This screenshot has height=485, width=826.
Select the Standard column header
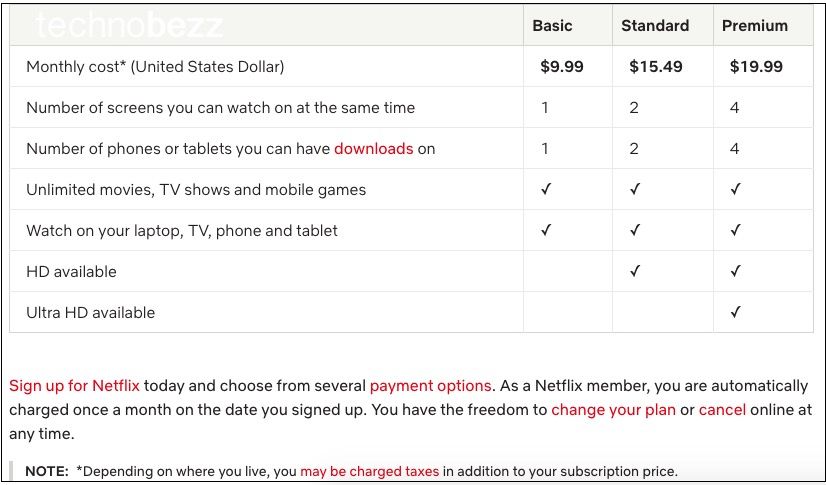(x=655, y=25)
